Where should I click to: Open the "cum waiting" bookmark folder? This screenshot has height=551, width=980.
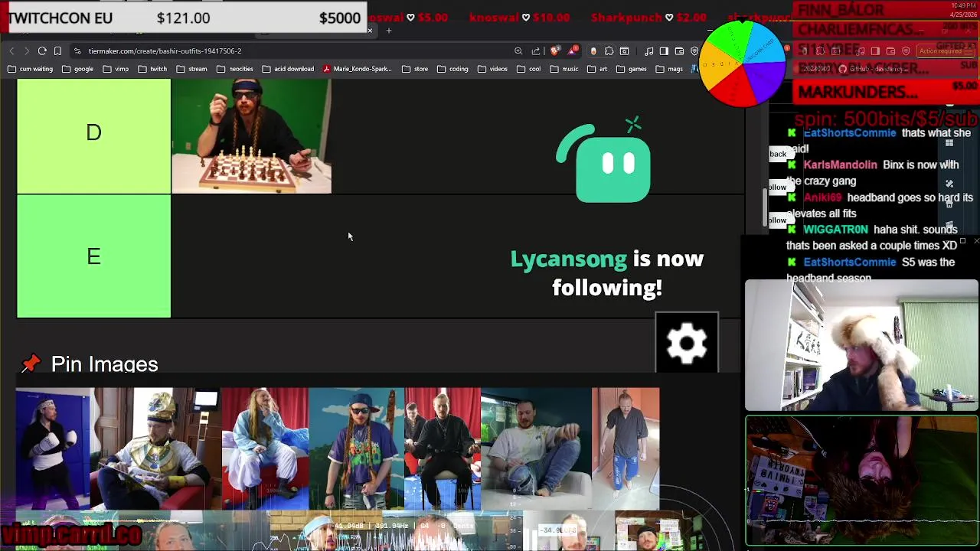coord(31,69)
